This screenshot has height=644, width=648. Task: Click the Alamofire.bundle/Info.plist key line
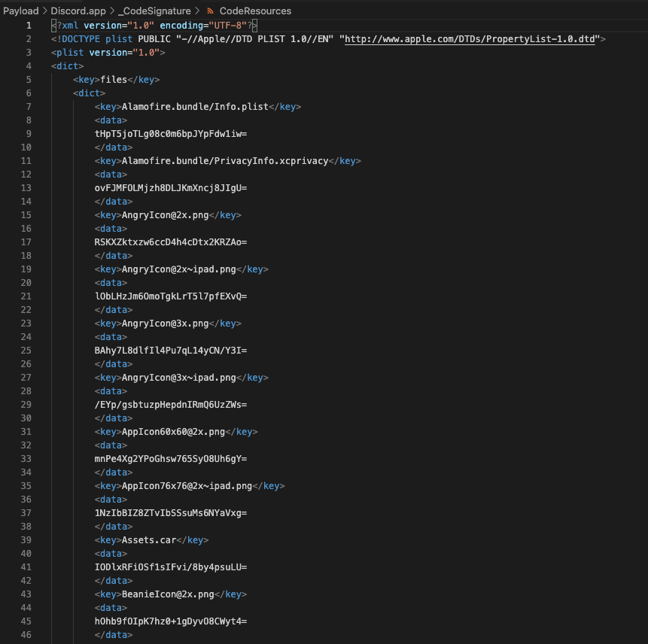pyautogui.click(x=197, y=107)
